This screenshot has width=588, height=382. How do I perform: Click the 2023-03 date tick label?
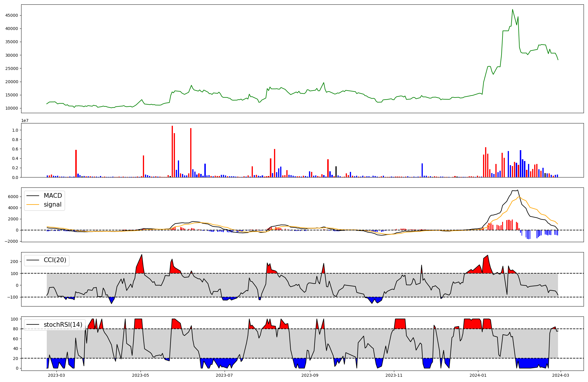coord(56,375)
